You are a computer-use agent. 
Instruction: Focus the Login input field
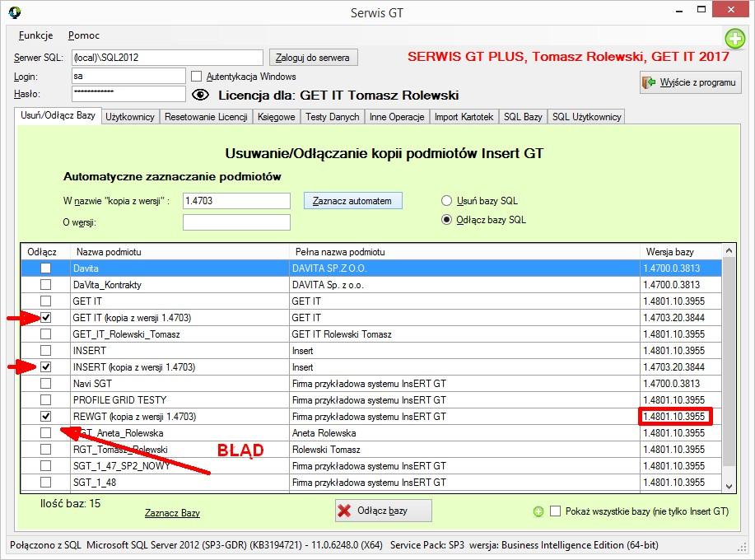tap(128, 76)
